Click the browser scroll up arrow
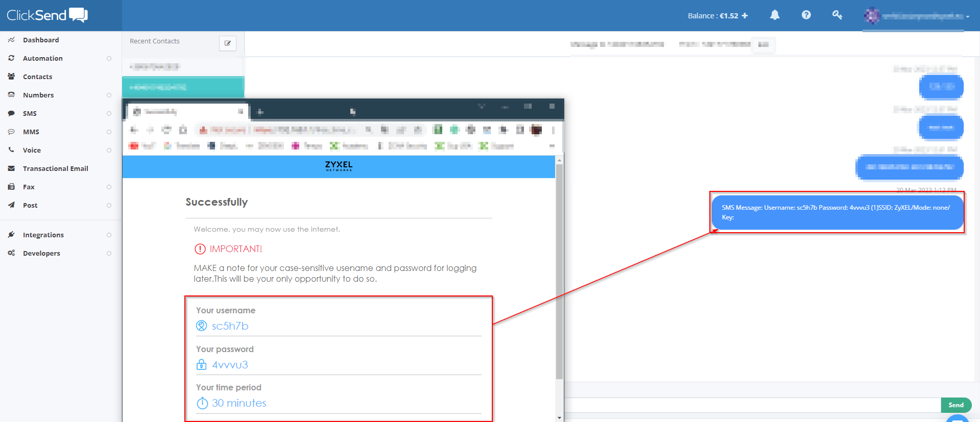Screen dimensions: 980x422 [x=560, y=160]
